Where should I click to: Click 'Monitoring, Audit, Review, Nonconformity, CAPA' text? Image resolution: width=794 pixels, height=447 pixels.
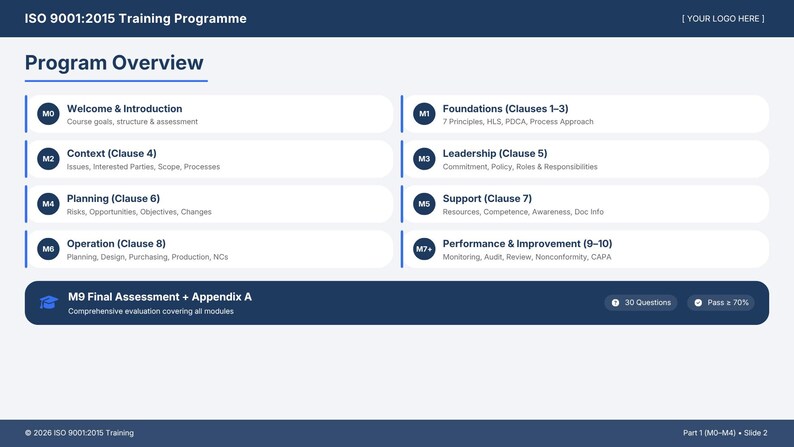tap(527, 257)
